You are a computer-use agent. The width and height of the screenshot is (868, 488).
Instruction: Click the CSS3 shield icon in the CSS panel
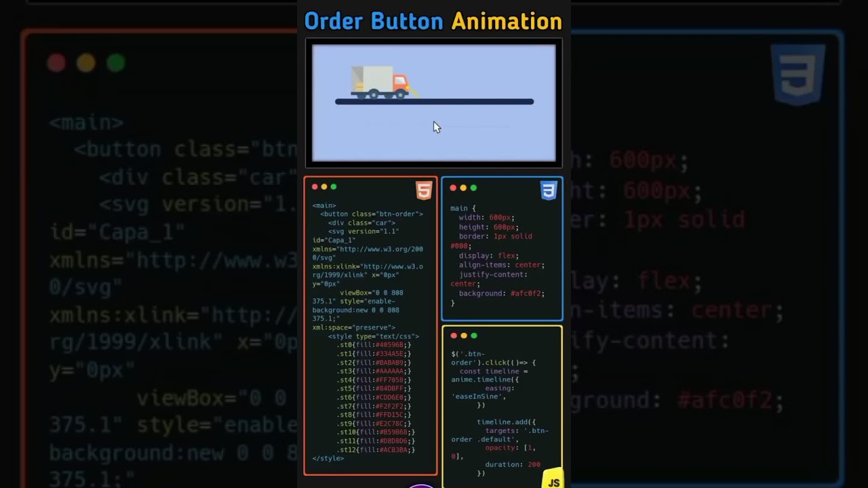(x=549, y=190)
